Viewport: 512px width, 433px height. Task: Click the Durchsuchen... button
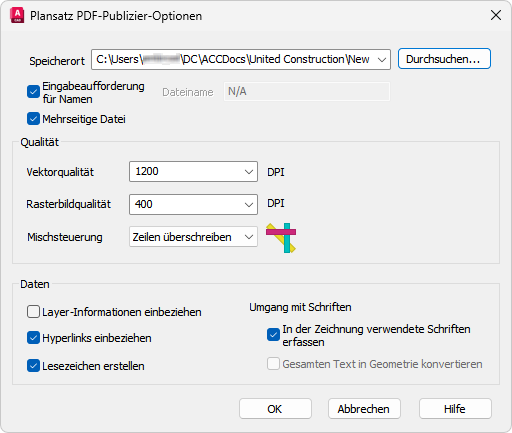click(444, 59)
